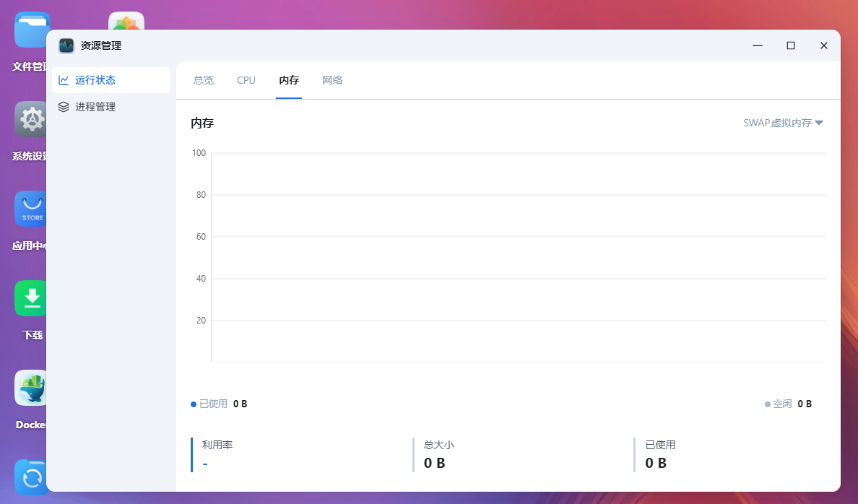Launch the 应用中心 store icon
858x504 pixels.
point(31,209)
